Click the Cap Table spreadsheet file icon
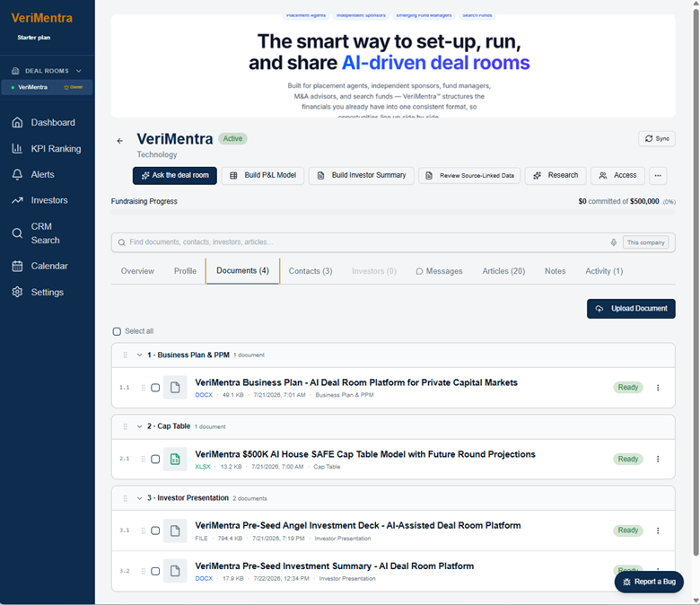700x605 pixels. click(175, 459)
